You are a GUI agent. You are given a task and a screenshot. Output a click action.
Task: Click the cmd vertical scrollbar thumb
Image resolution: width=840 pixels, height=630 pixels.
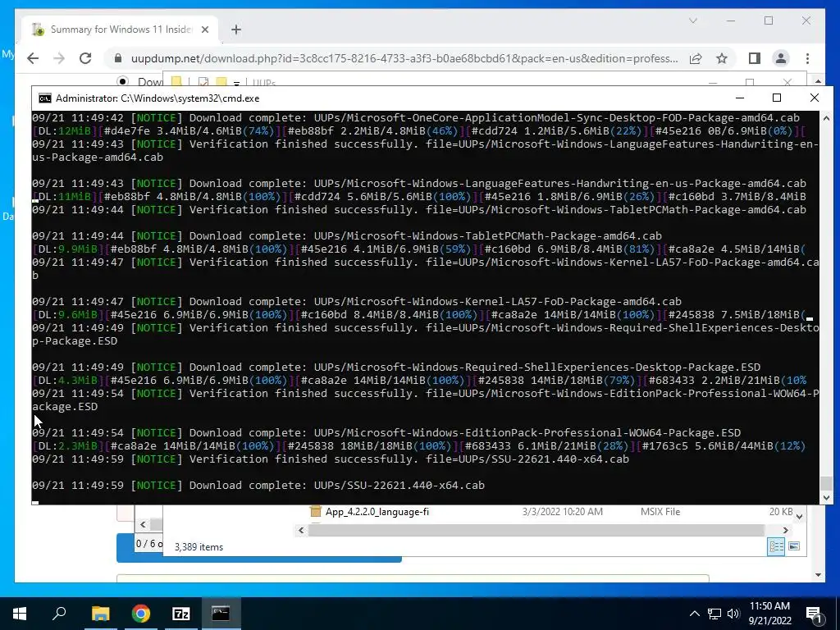pos(826,482)
